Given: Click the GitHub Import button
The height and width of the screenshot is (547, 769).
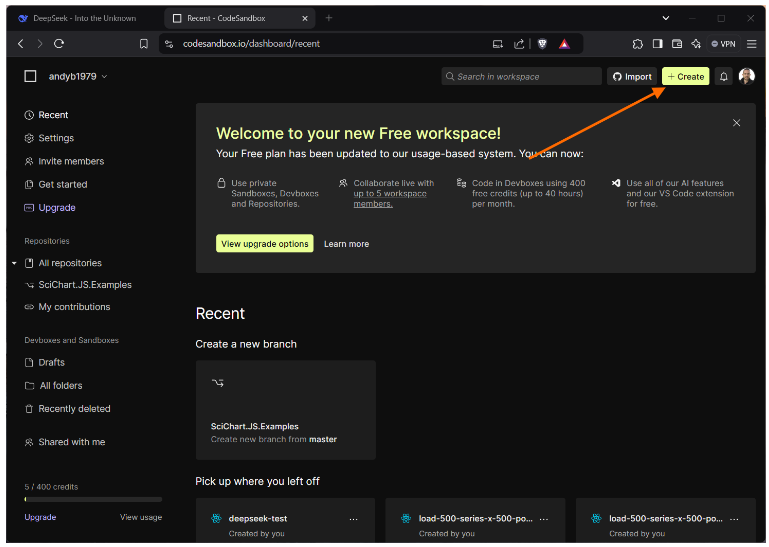Looking at the screenshot, I should [x=632, y=76].
